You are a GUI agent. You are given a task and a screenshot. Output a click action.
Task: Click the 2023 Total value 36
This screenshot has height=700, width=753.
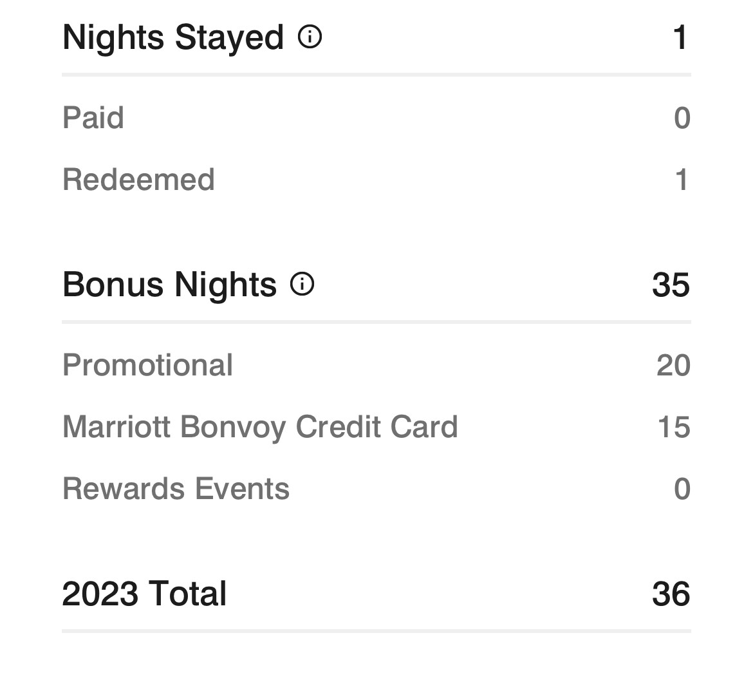tap(671, 594)
